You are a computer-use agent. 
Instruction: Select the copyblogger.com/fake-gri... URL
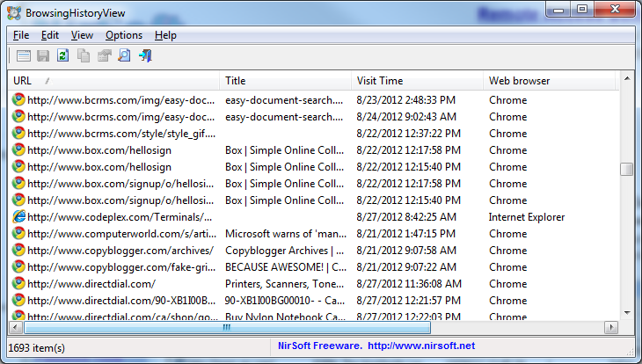(121, 267)
